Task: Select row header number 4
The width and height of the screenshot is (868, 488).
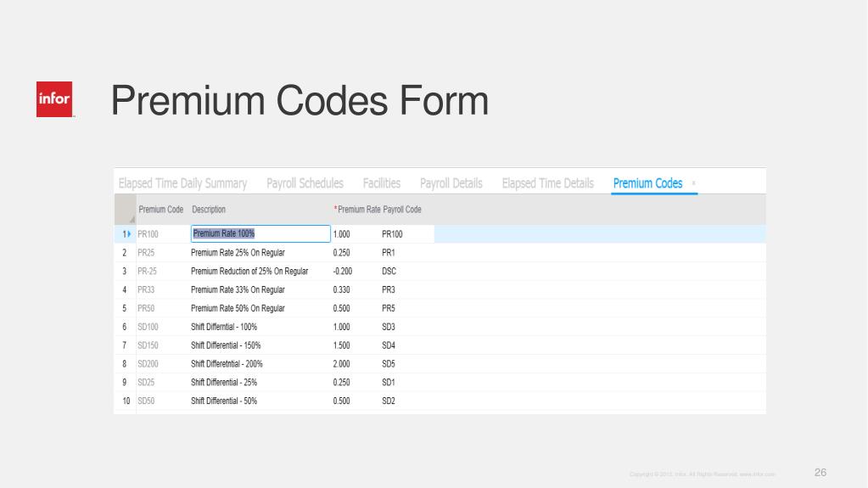Action: coord(125,289)
